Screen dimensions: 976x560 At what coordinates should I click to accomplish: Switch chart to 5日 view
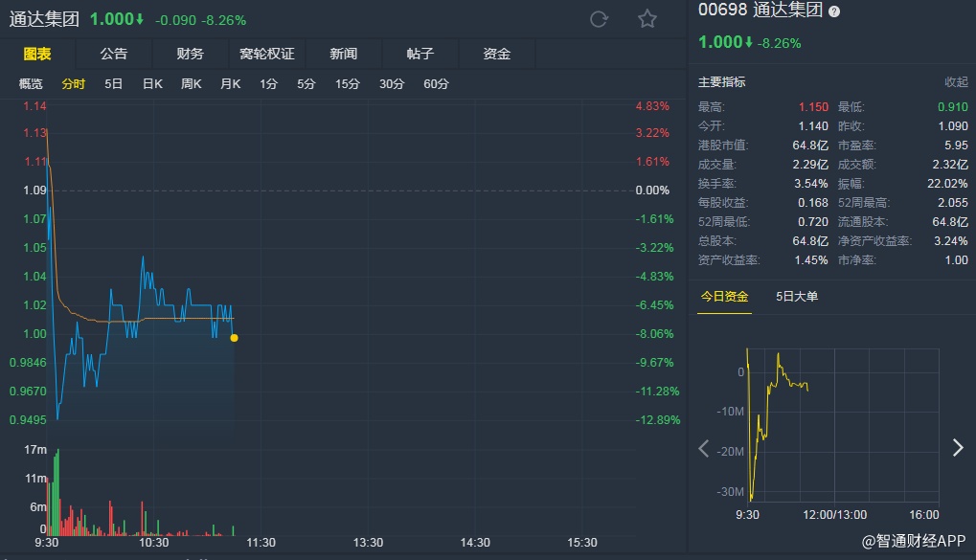coord(113,84)
